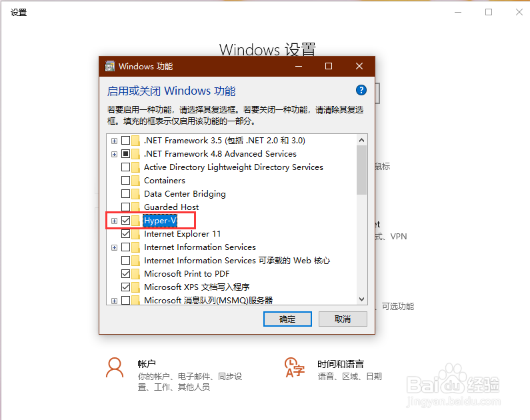
Task: Click the feature list scroll down arrow
Action: pos(362,299)
